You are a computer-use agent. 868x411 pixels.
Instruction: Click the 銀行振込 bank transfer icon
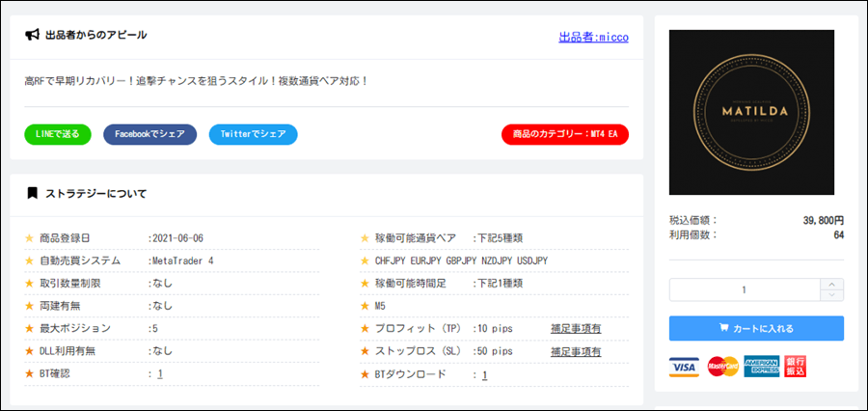click(x=796, y=367)
